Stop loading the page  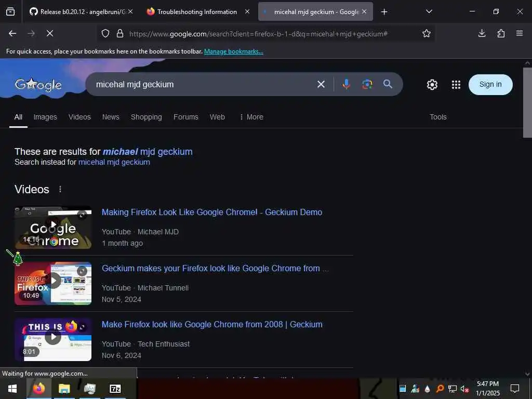point(49,33)
